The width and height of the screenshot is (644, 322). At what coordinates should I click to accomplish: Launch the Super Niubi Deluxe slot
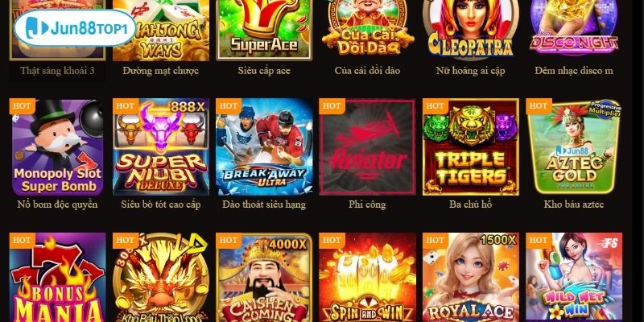[x=160, y=147]
